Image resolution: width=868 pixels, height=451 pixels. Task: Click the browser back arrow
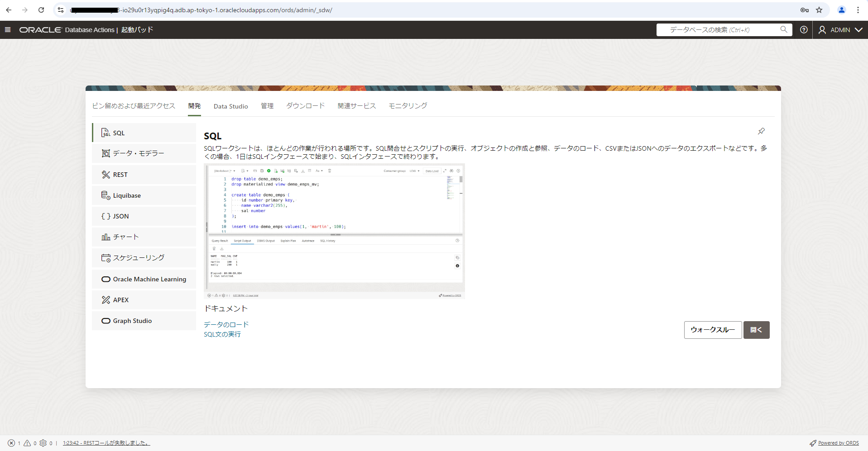click(x=9, y=10)
